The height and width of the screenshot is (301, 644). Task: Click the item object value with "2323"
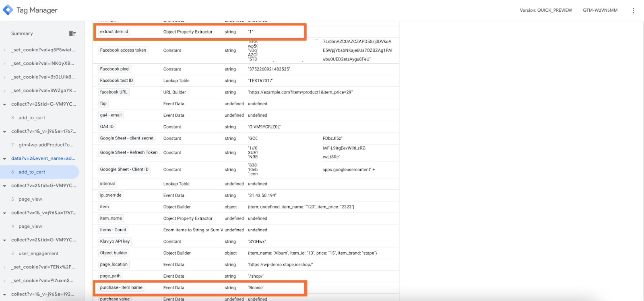301,207
